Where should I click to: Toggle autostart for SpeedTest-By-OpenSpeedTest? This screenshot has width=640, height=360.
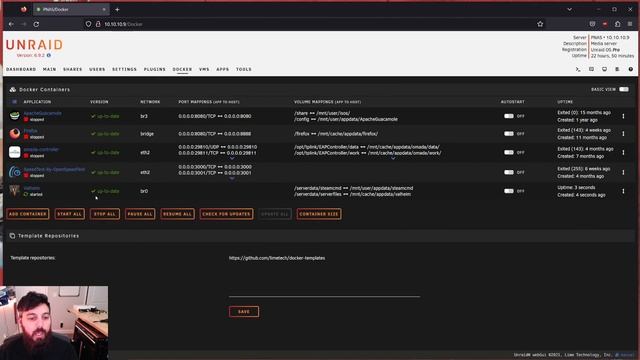(x=509, y=172)
